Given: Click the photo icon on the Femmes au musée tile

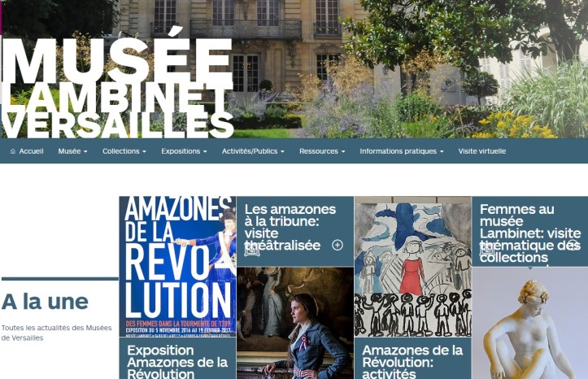Looking at the screenshot, I should [487, 250].
